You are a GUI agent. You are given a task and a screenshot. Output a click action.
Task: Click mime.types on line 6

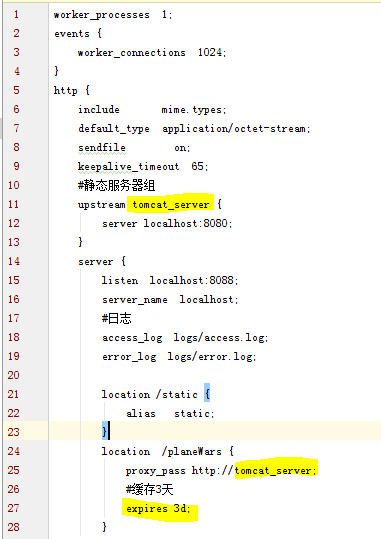[x=192, y=110]
